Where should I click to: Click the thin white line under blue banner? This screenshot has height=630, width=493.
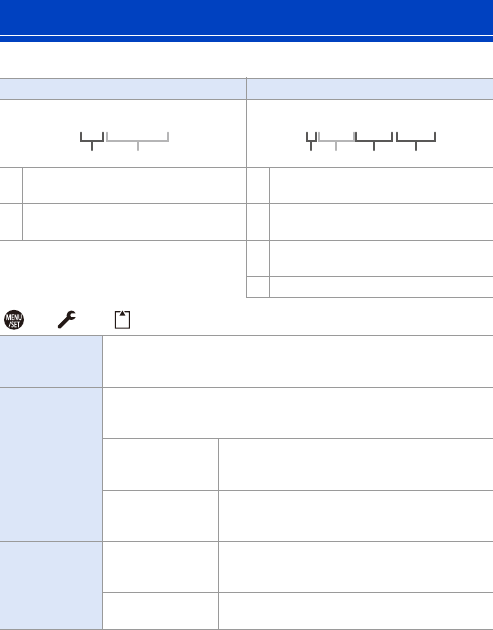[246, 36]
